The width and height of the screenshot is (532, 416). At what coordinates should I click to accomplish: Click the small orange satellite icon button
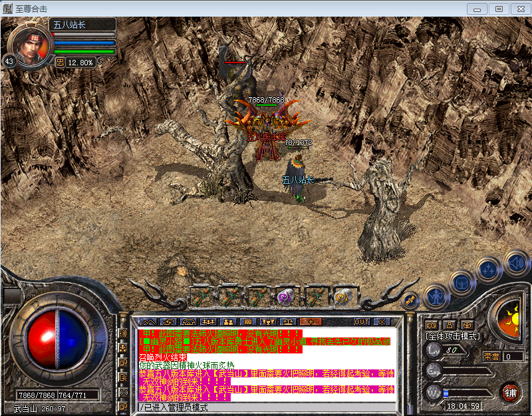pyautogui.click(x=411, y=300)
